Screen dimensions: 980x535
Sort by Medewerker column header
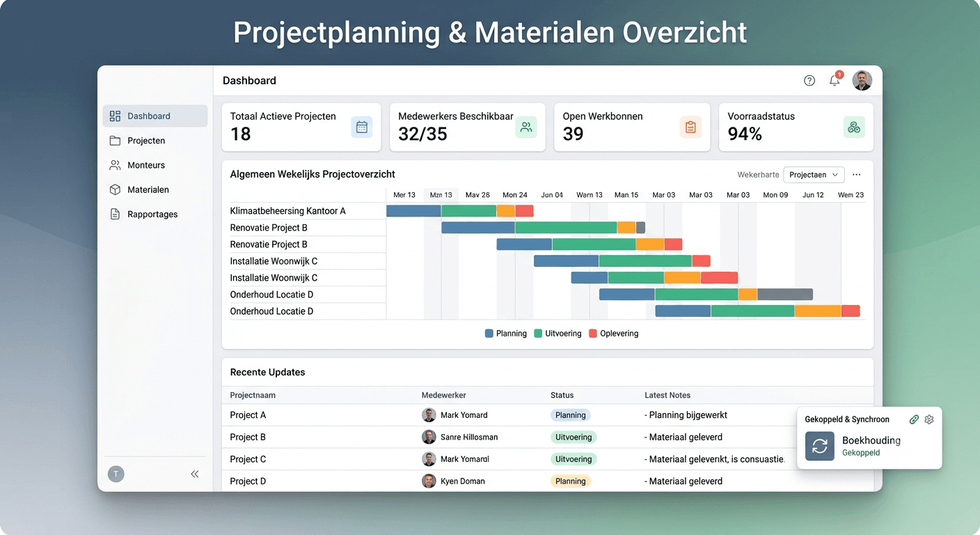[444, 395]
